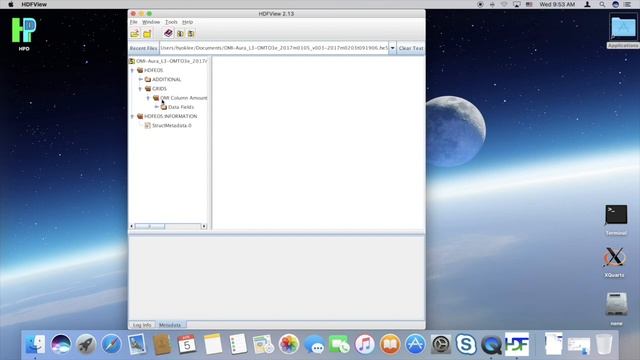Collapse the GRIDS group expander
Screen dimensions: 640x360
pos(140,89)
